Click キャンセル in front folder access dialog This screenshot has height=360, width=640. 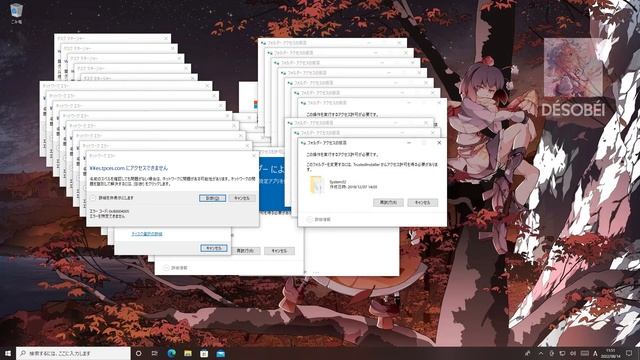click(422, 202)
